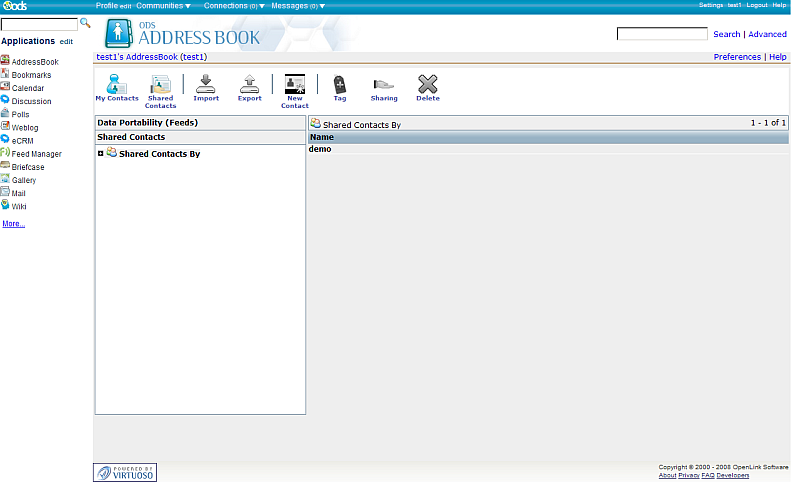Expand the Data Portability (Feeds) section
This screenshot has height=493, width=800.
pos(147,123)
